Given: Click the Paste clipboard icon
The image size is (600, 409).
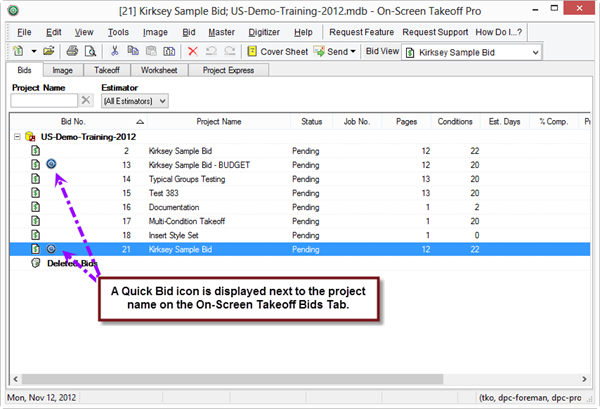Looking at the screenshot, I should [x=152, y=51].
